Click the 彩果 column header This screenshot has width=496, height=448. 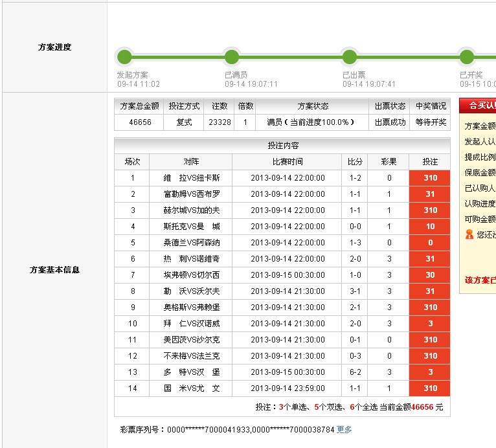[389, 162]
